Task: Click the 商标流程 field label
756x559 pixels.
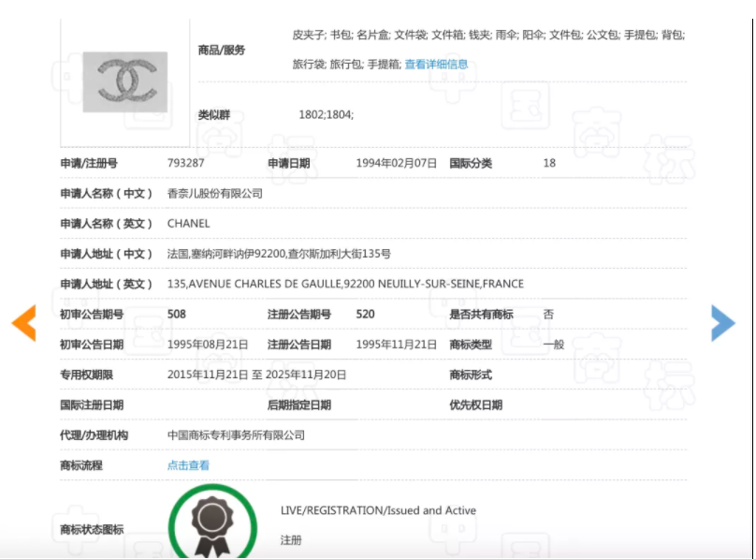Action: [x=81, y=465]
